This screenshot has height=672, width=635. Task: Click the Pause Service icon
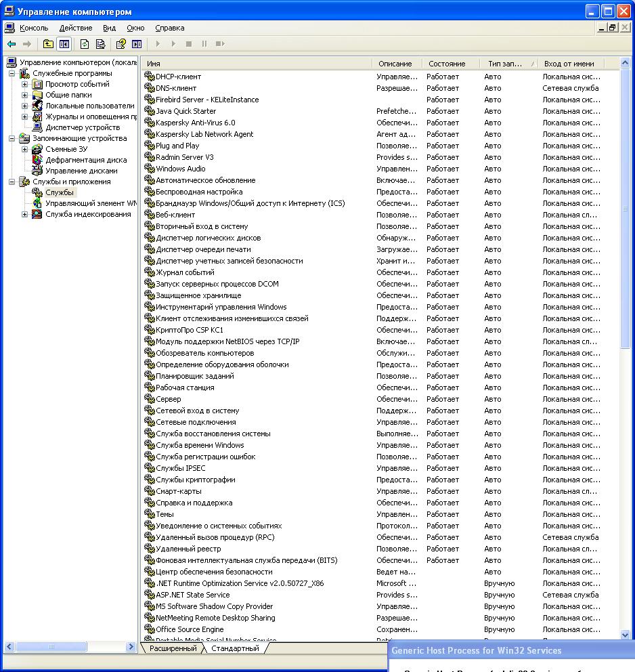(x=204, y=44)
